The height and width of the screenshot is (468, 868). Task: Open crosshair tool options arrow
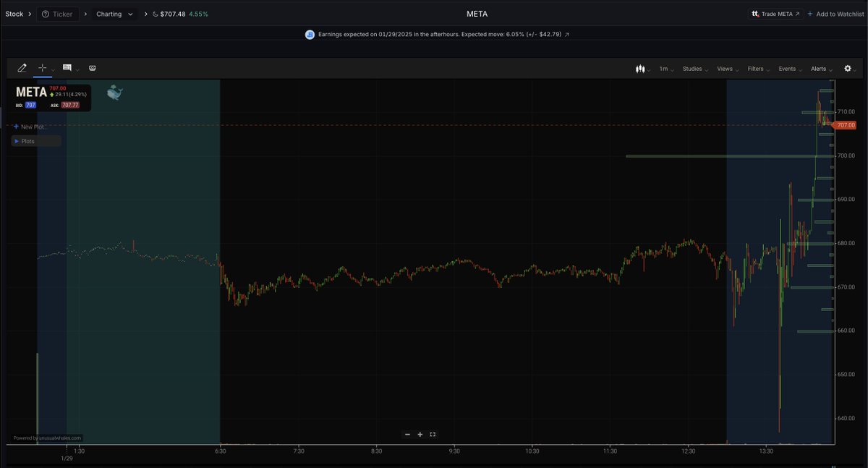coord(54,69)
